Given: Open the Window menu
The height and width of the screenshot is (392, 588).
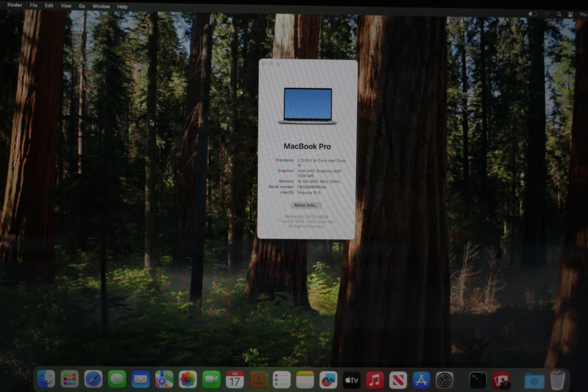Looking at the screenshot, I should 101,7.
